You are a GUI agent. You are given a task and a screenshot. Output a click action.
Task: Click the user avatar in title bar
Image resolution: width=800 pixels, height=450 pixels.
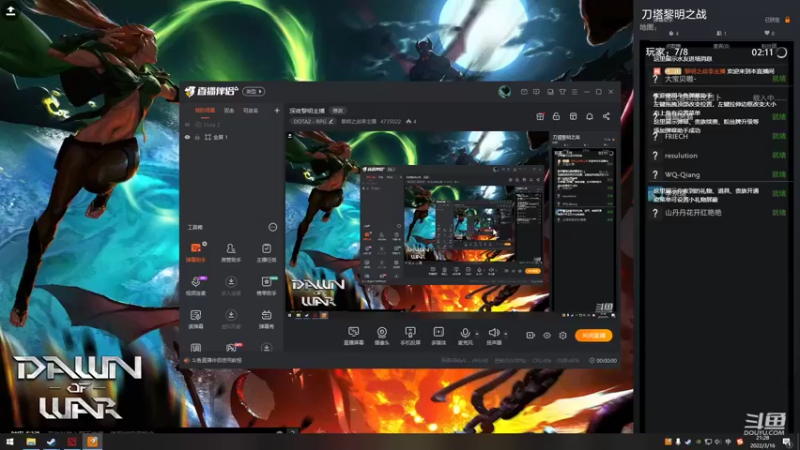click(505, 91)
